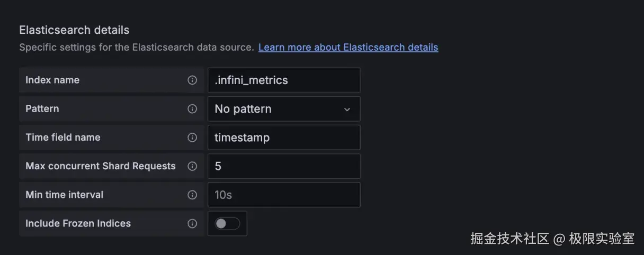Click the shard requests field showing 5

click(283, 166)
